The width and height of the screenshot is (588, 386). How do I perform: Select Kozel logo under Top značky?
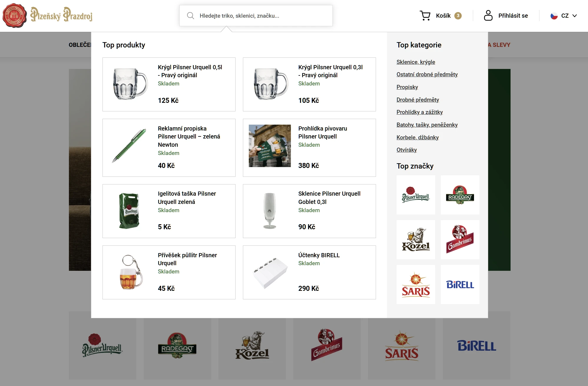click(x=416, y=240)
